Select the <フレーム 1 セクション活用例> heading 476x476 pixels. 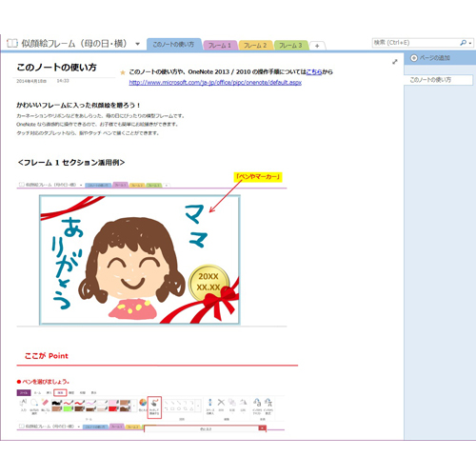click(x=71, y=163)
